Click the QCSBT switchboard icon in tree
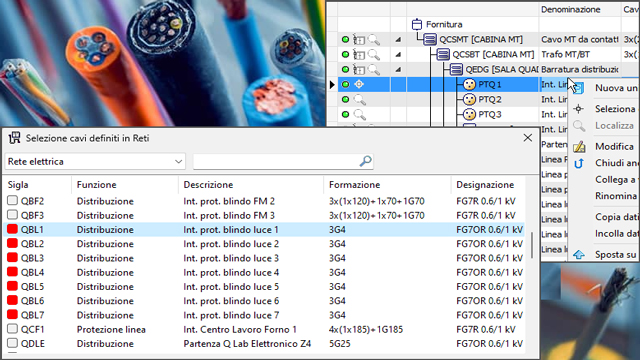640x360 pixels. pos(443,54)
